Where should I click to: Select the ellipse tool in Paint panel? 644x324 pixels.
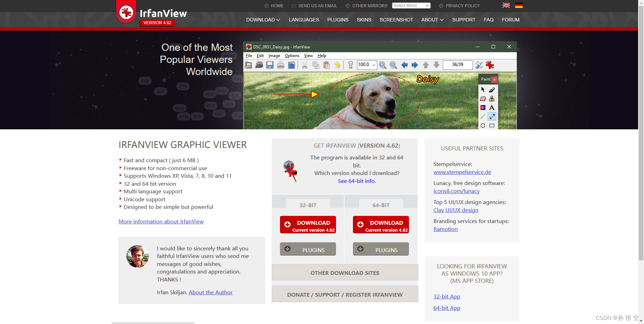483,126
